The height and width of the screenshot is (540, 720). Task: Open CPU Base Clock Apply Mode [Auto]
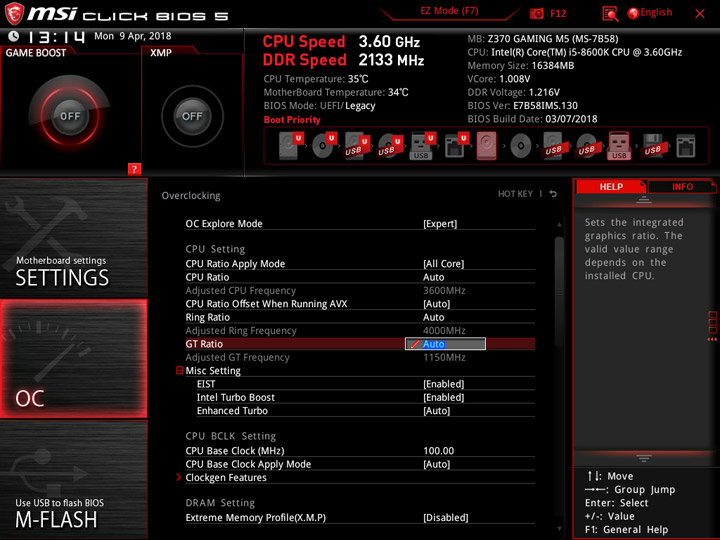(437, 464)
